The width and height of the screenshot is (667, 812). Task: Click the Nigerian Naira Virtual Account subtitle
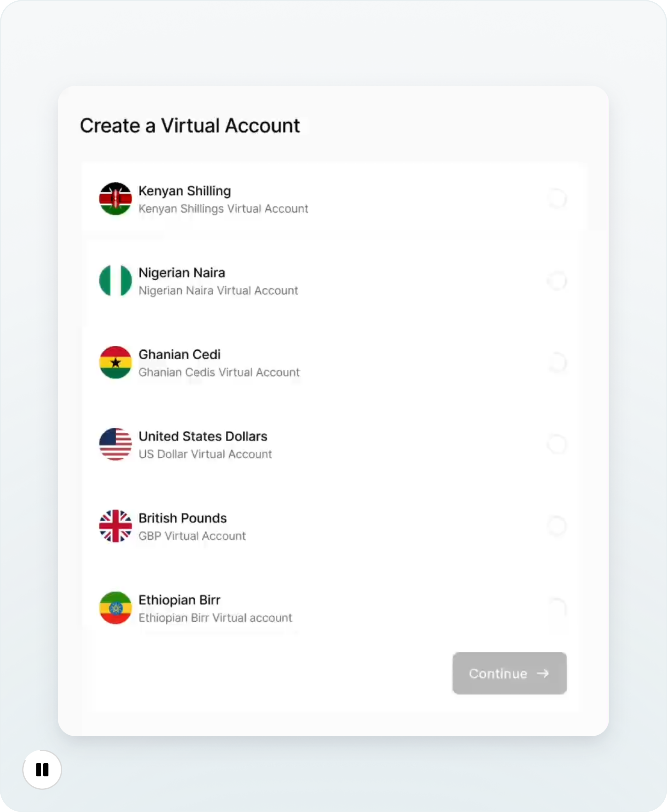[218, 291]
